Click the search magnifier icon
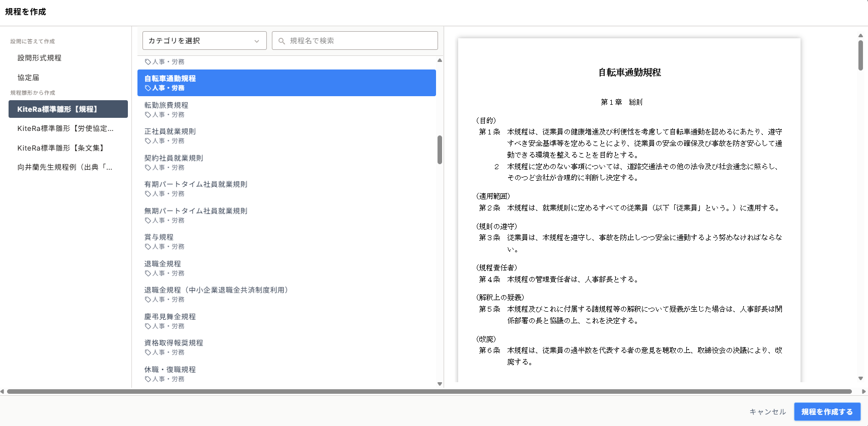The image size is (868, 426). (x=281, y=41)
